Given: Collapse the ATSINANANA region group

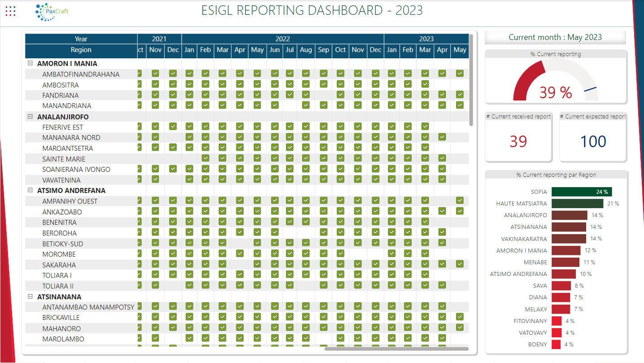Looking at the screenshot, I should point(30,297).
